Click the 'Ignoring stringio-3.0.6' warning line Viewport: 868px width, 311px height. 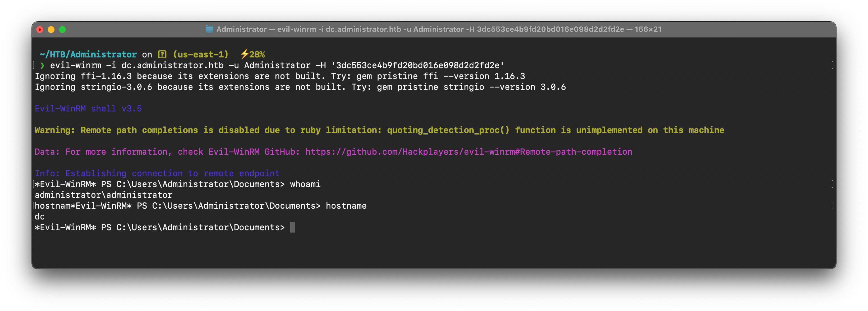[300, 87]
